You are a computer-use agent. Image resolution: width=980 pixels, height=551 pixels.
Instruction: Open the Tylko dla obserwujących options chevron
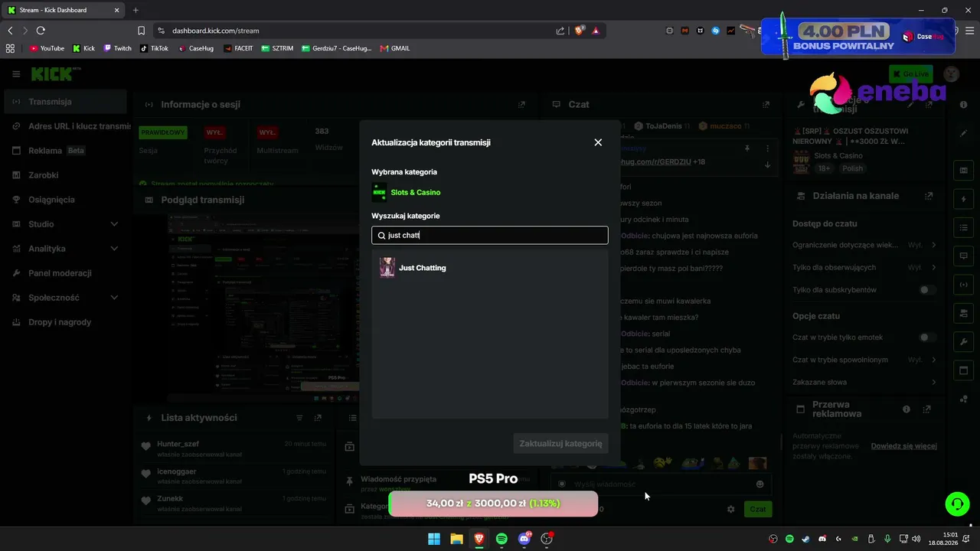934,267
